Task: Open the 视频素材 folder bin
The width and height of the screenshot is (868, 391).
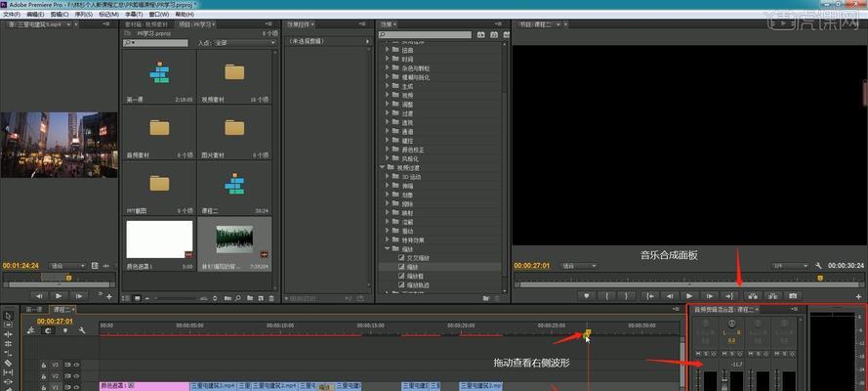Action: [234, 72]
